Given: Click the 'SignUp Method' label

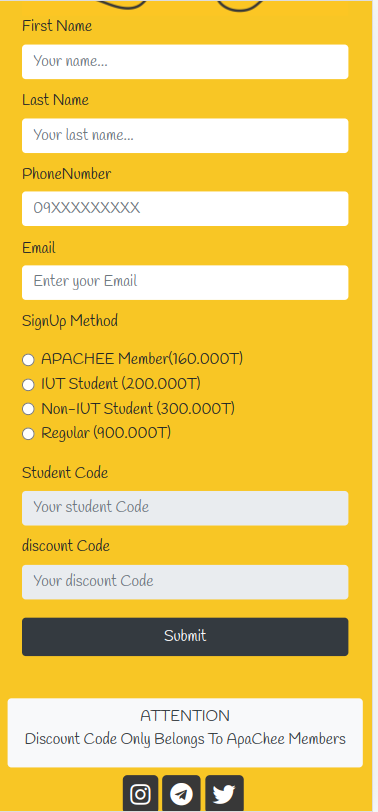Looking at the screenshot, I should (70, 321).
